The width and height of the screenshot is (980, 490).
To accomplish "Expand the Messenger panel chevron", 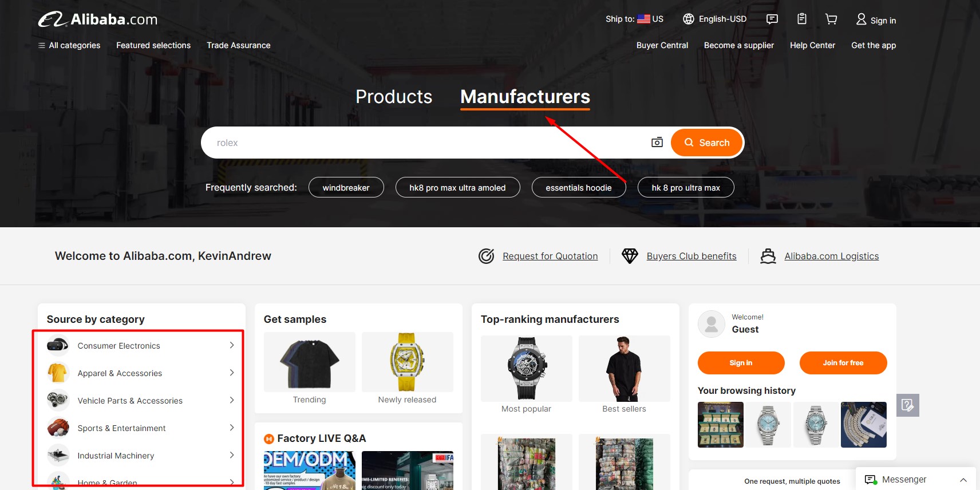I will [963, 480].
